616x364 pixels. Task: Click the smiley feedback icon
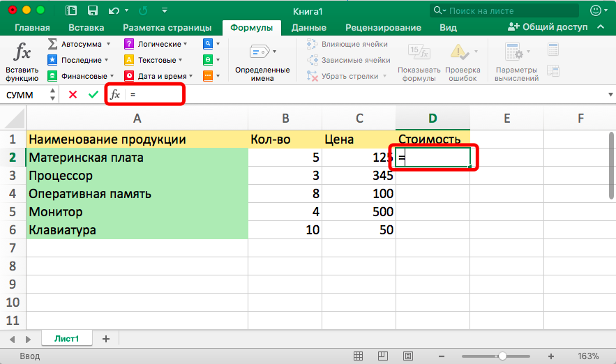coord(596,10)
